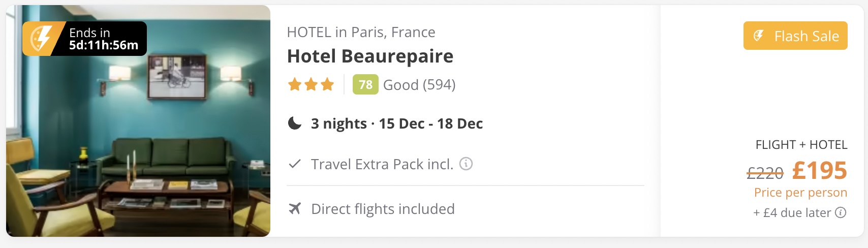Click the small icon inside Flash Sale button
Viewport: 868px width, 248px height.
click(x=759, y=36)
